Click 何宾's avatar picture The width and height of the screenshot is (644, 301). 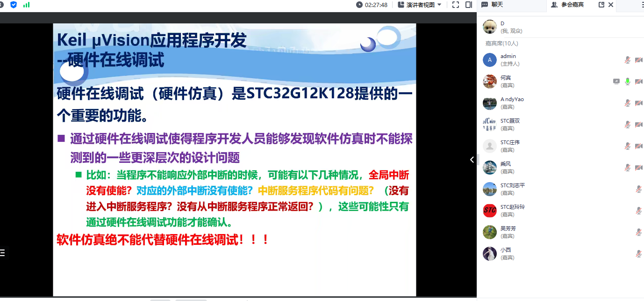click(x=489, y=81)
